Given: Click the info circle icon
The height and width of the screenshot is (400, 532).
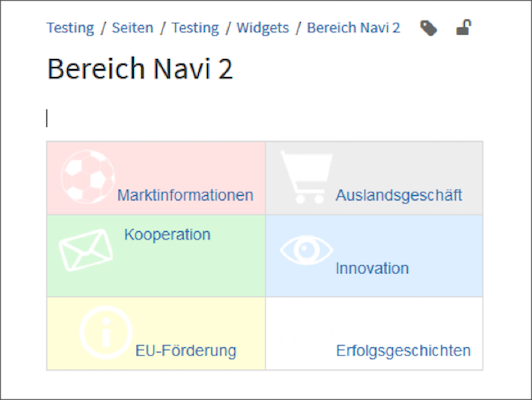Looking at the screenshot, I should pos(106,332).
